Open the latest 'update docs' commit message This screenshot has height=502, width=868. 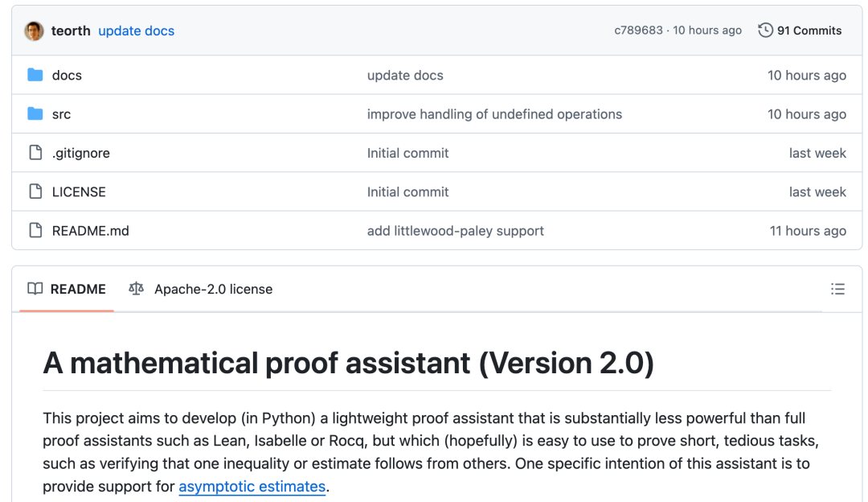coord(136,31)
